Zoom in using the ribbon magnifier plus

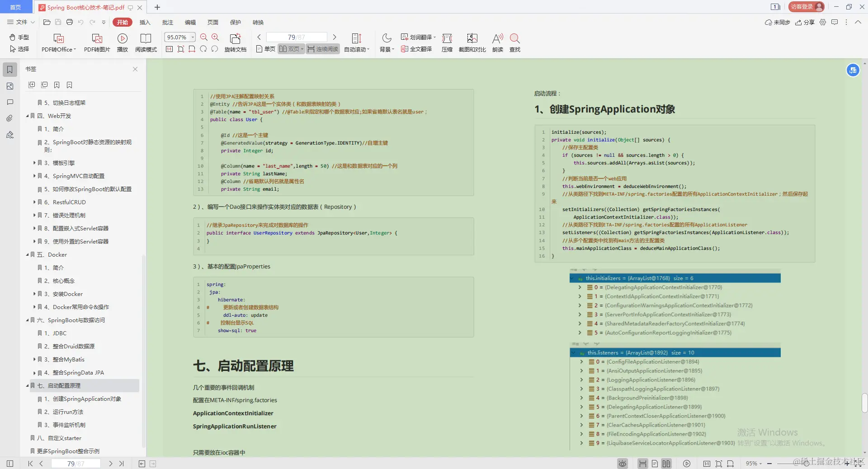pos(215,37)
